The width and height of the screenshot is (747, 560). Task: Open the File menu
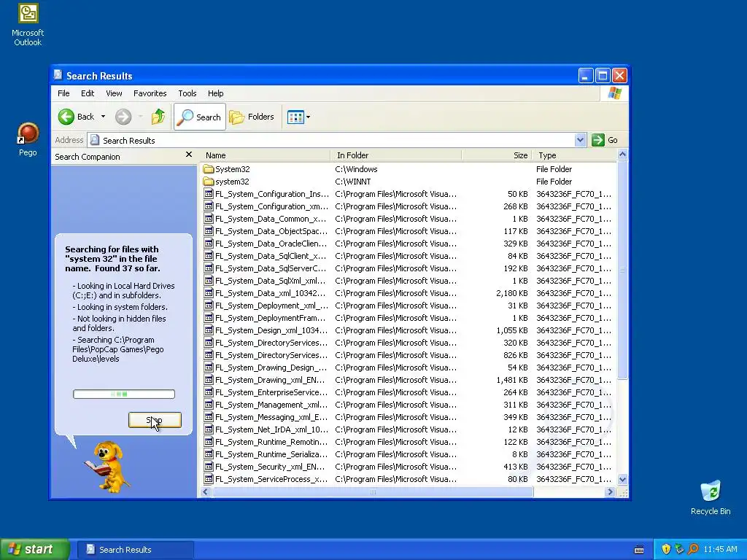click(63, 93)
